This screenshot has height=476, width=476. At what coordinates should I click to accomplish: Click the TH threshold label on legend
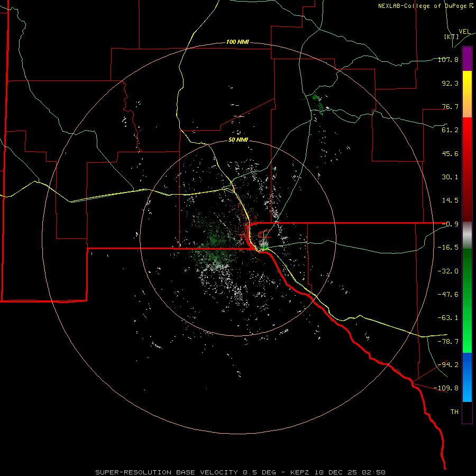coord(454,412)
